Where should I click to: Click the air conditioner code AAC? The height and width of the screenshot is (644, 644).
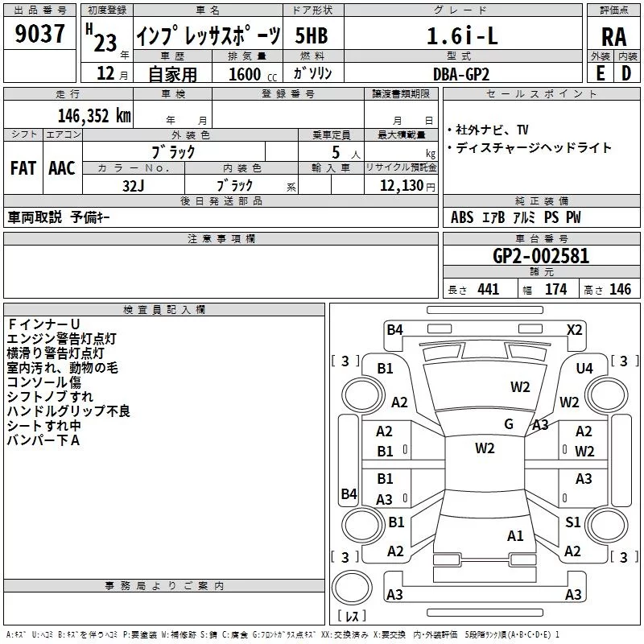(x=62, y=168)
